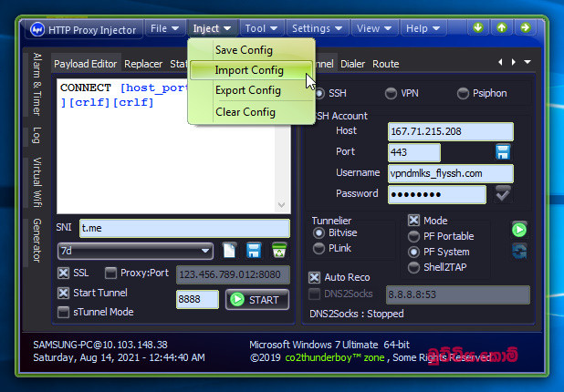
Task: Enable the sTunnel Mode checkbox
Action: pos(63,312)
